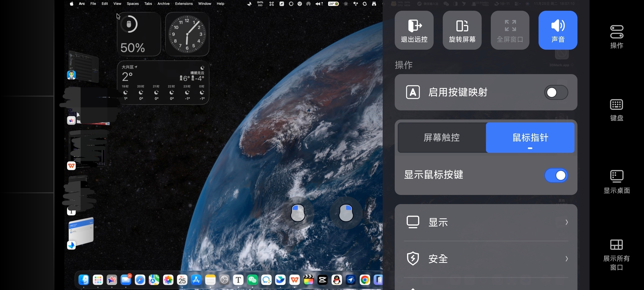Open the Archive menu in menu bar
Screen dimensions: 644x290
(x=163, y=4)
